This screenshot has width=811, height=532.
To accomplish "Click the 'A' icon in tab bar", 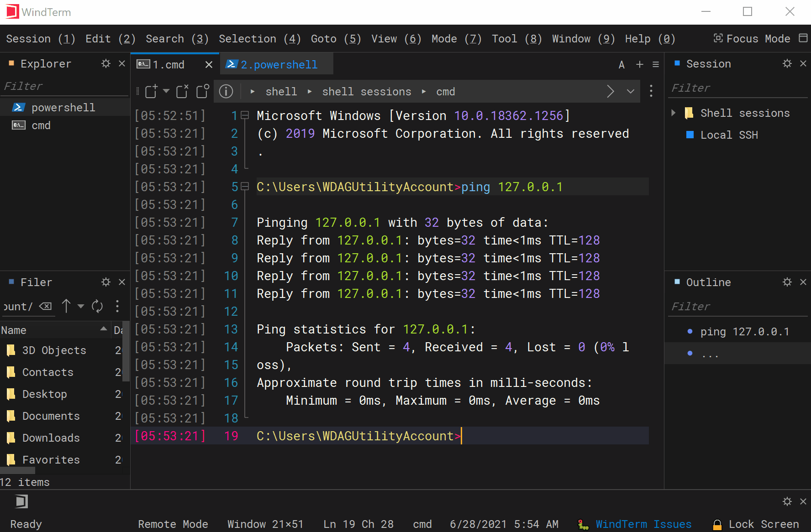I will [621, 65].
